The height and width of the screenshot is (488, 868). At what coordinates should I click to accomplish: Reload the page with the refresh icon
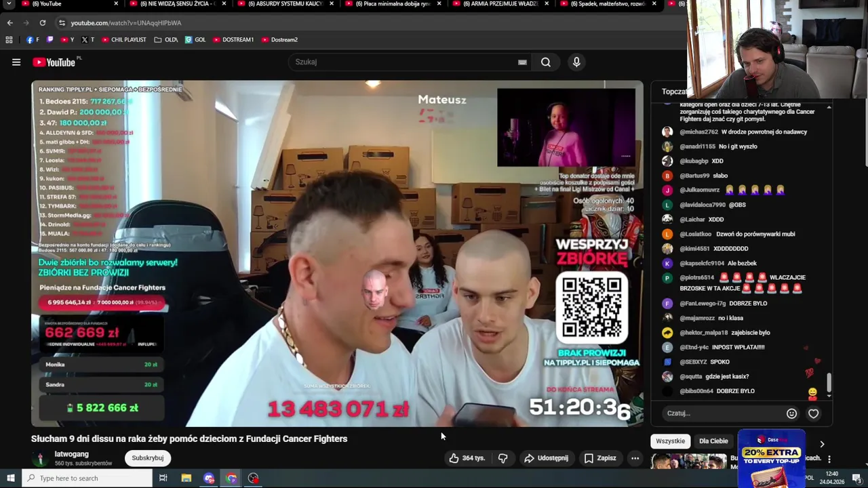pos(42,23)
